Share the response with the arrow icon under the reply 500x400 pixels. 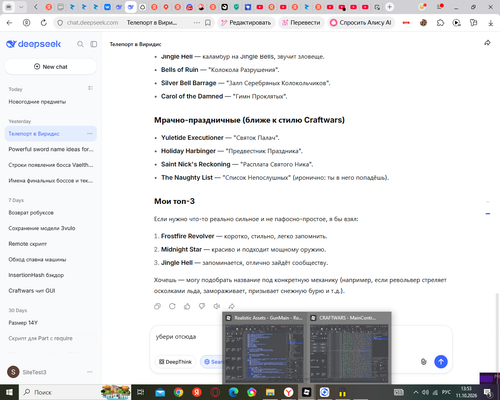click(x=231, y=306)
